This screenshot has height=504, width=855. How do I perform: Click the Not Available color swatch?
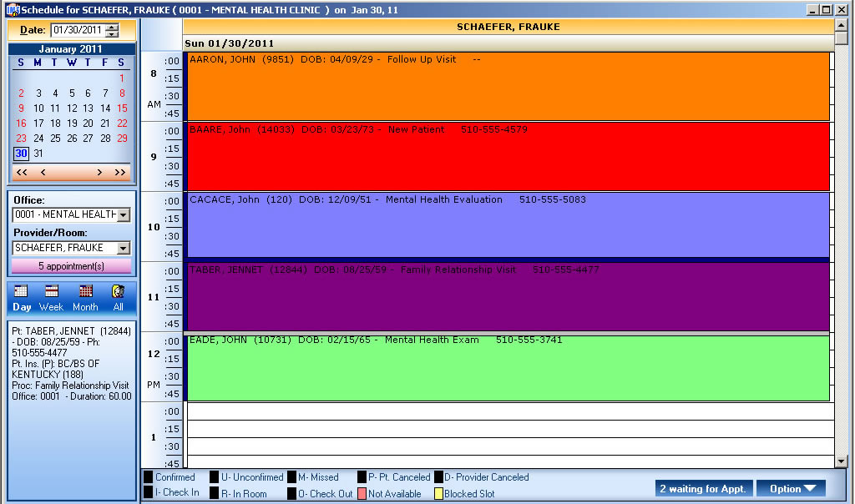(x=362, y=494)
